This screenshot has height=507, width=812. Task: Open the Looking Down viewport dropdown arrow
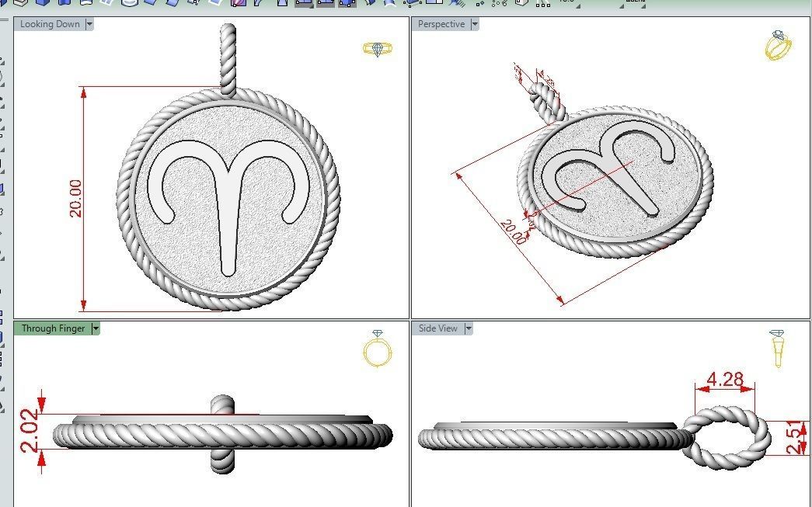coord(89,24)
